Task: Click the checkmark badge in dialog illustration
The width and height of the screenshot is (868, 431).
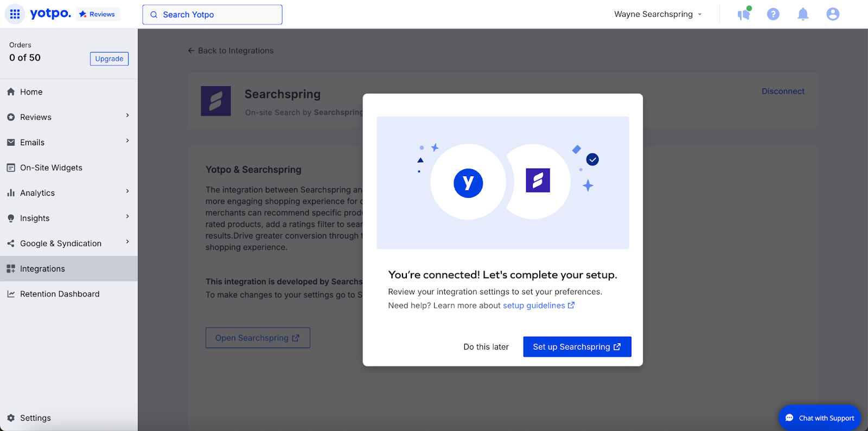Action: [592, 159]
